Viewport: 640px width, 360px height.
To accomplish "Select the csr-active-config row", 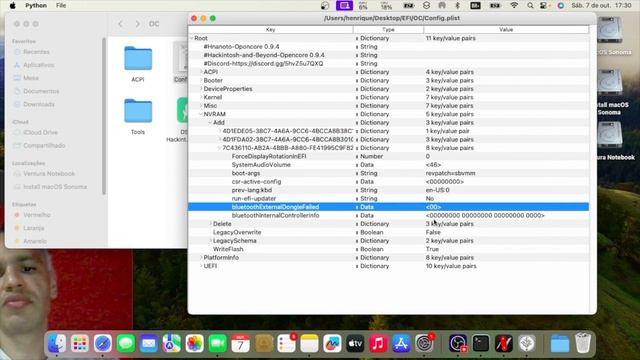I will pyautogui.click(x=388, y=182).
